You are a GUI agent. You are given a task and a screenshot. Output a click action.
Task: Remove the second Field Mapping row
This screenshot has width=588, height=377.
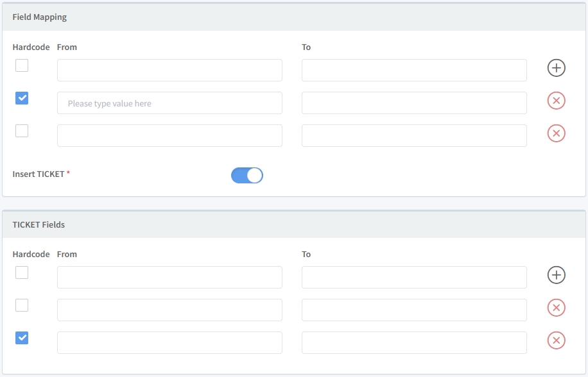556,101
